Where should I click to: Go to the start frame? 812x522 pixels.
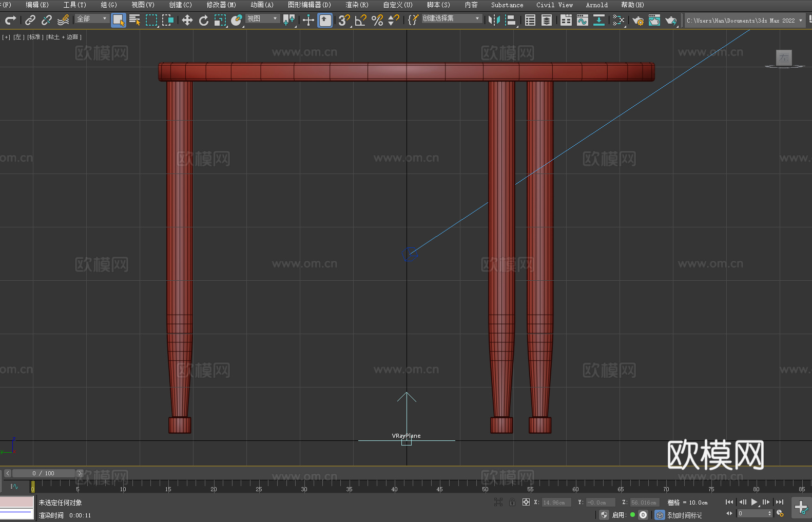[x=729, y=502]
